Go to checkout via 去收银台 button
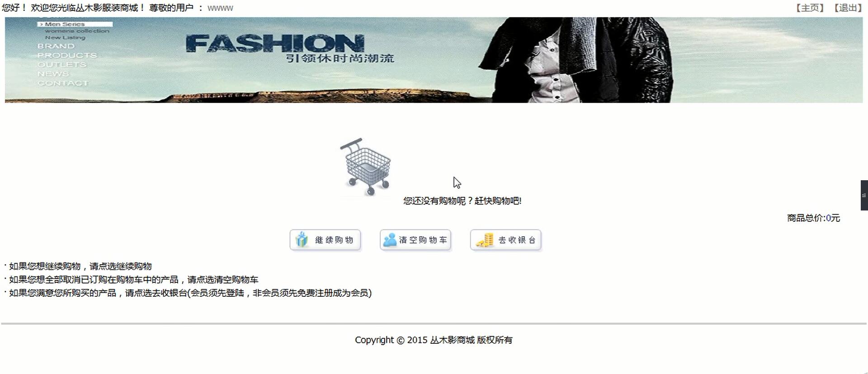This screenshot has width=868, height=374. click(x=505, y=240)
